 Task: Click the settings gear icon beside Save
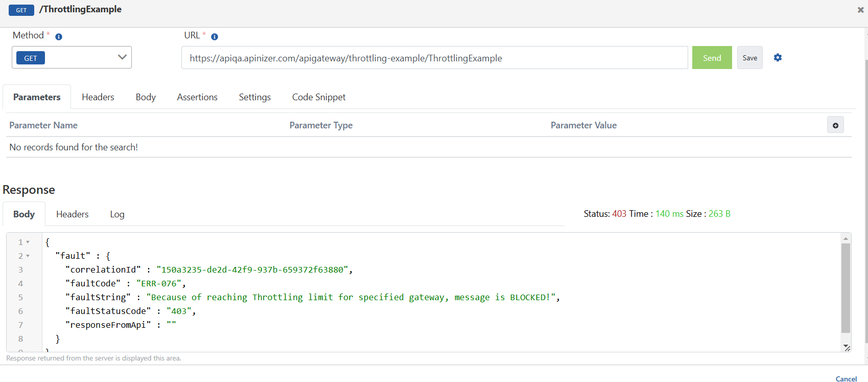point(778,58)
